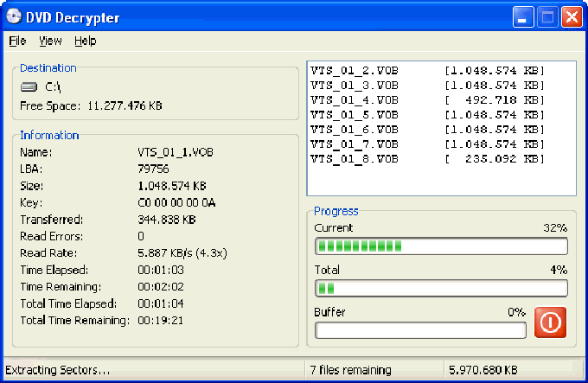The height and width of the screenshot is (383, 588).
Task: Open the File menu
Action: click(17, 41)
